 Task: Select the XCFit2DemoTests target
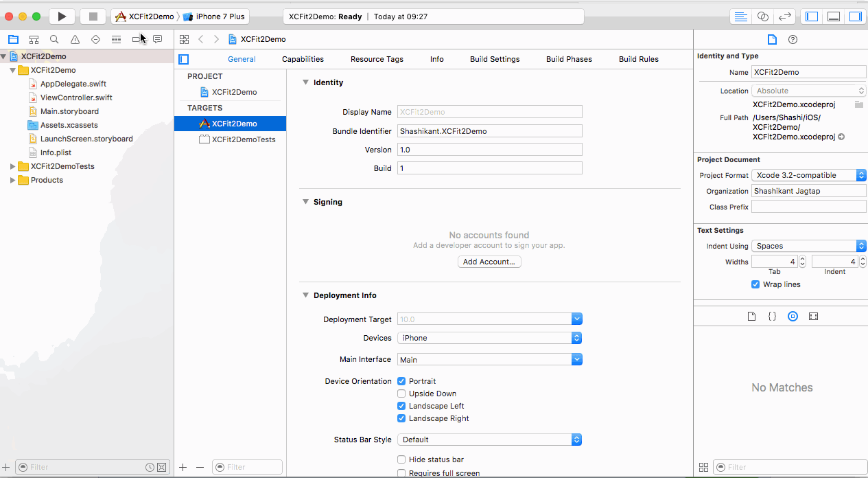pos(237,139)
